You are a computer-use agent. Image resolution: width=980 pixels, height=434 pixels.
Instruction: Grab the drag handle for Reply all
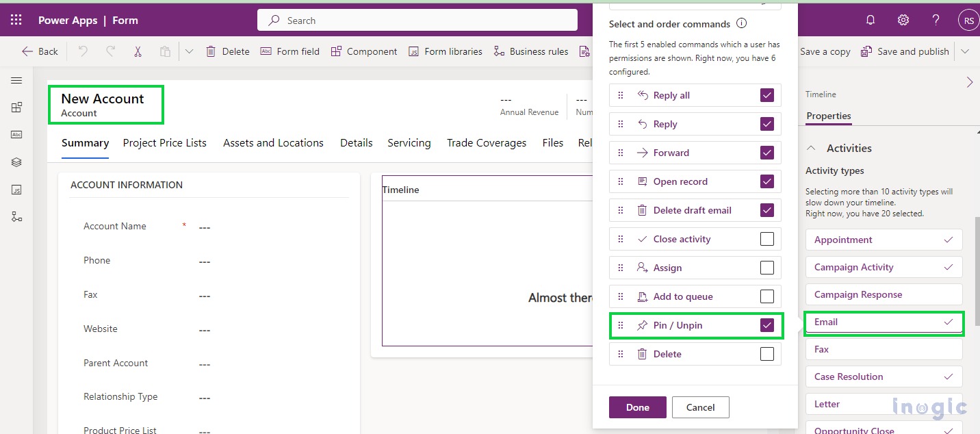[x=621, y=95]
